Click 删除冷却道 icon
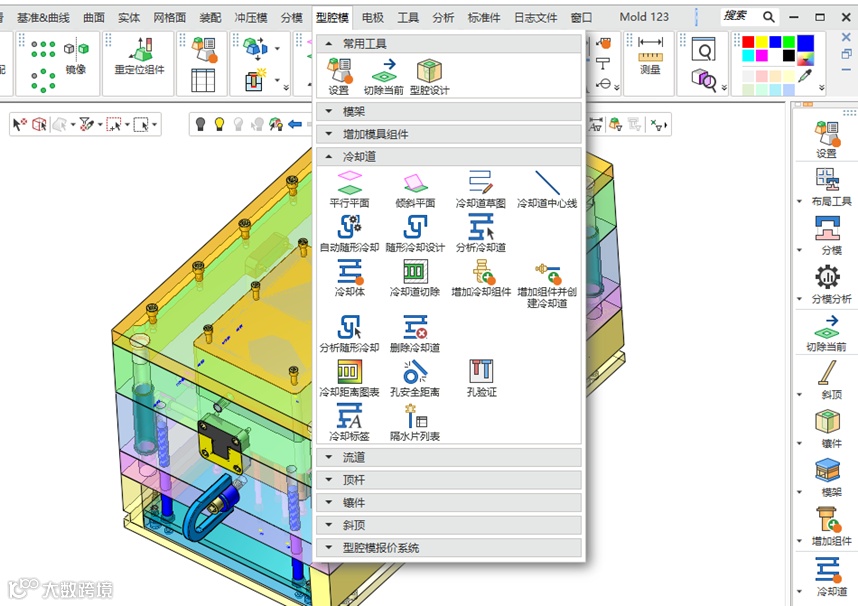 pyautogui.click(x=415, y=333)
